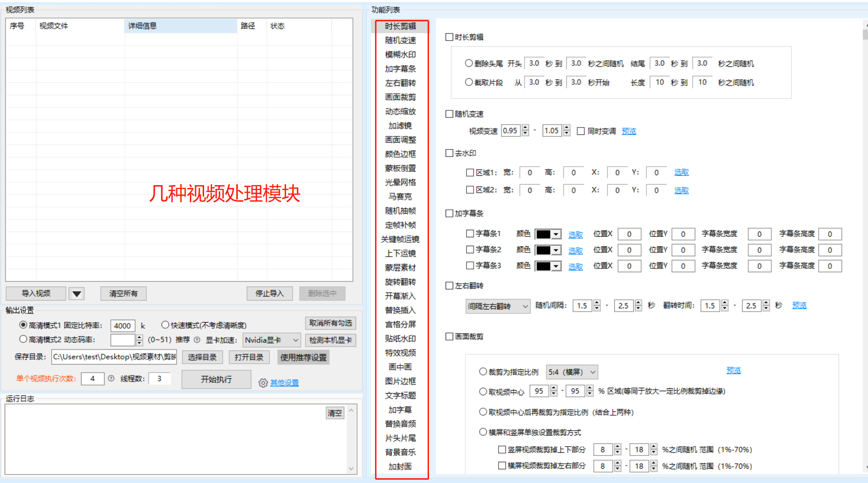The height and width of the screenshot is (483, 868).
Task: Click the 视频文件 column header
Action: pyautogui.click(x=81, y=26)
